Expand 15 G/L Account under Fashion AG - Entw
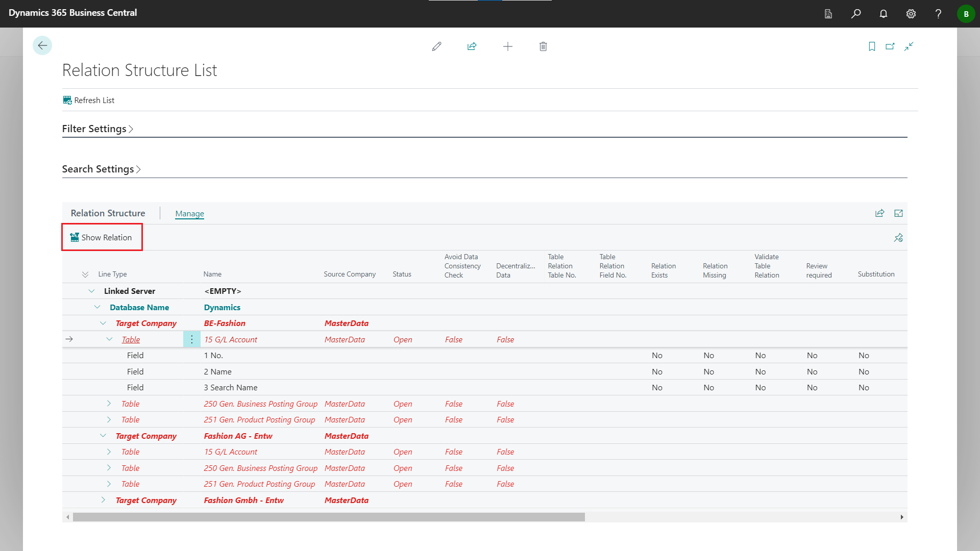The image size is (980, 551). (109, 452)
